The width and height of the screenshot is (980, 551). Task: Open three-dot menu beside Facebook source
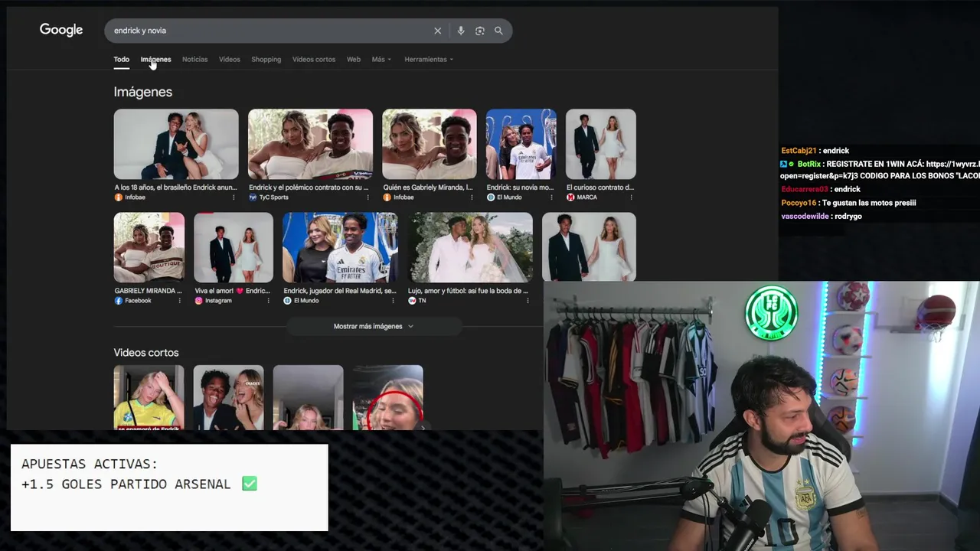click(x=180, y=301)
